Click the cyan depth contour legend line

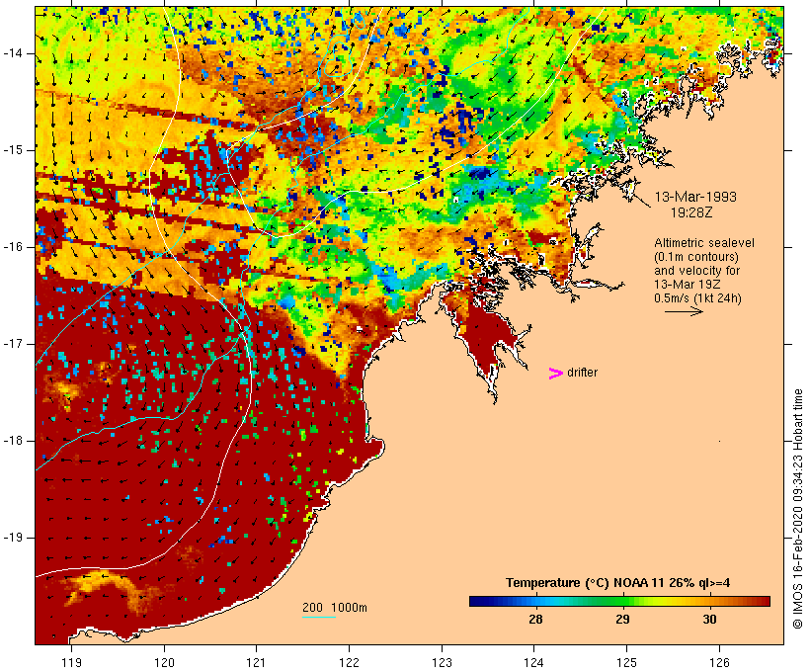319,617
